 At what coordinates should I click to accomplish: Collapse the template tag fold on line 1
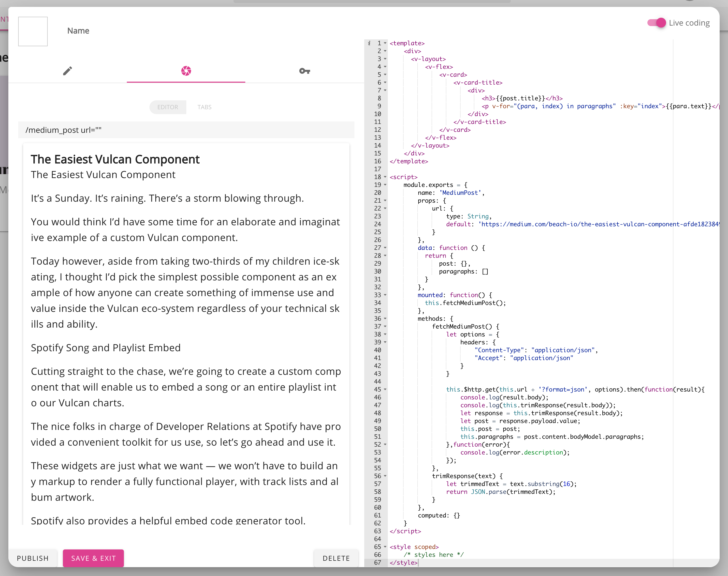pos(385,43)
